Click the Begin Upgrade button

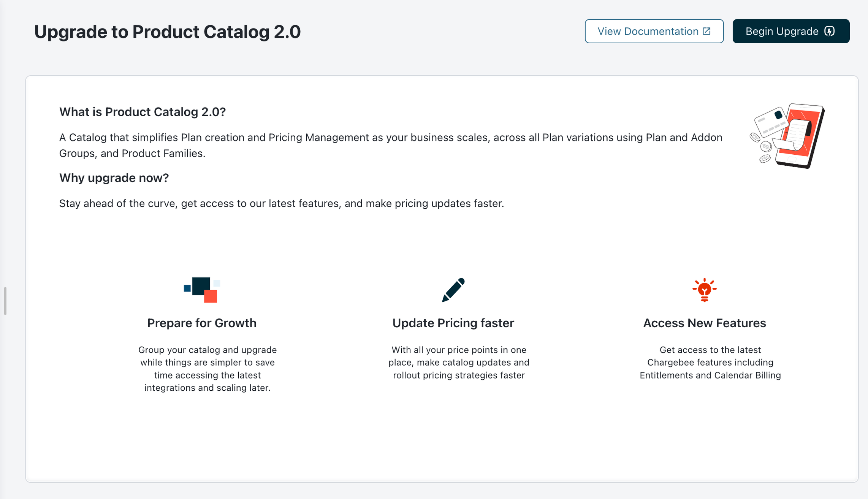coord(790,31)
